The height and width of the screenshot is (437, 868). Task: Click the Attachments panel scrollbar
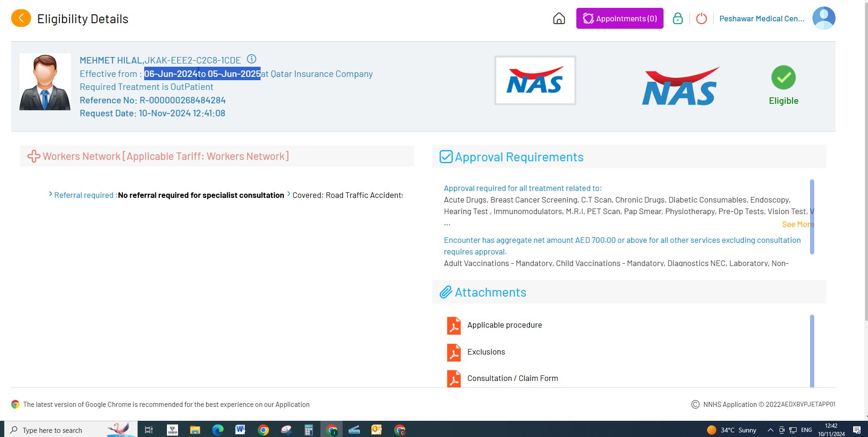pyautogui.click(x=812, y=350)
